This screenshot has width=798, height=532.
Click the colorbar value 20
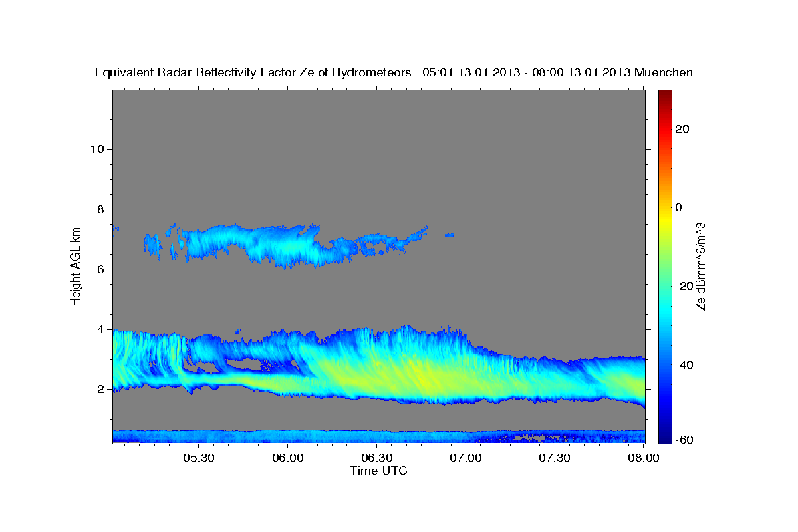pos(683,129)
